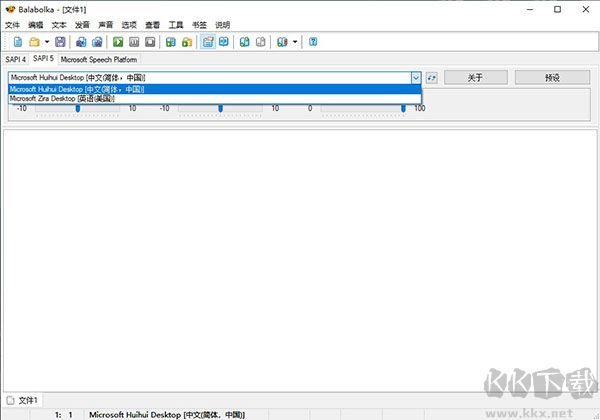The image size is (600, 420).
Task: Stop reading with the gray stop icon
Action: [150, 42]
